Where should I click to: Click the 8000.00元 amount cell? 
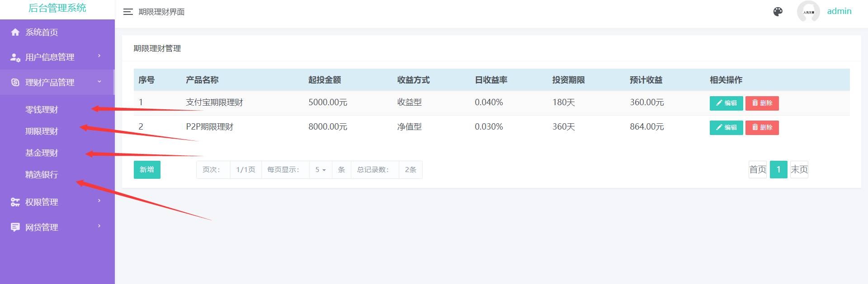pos(328,127)
